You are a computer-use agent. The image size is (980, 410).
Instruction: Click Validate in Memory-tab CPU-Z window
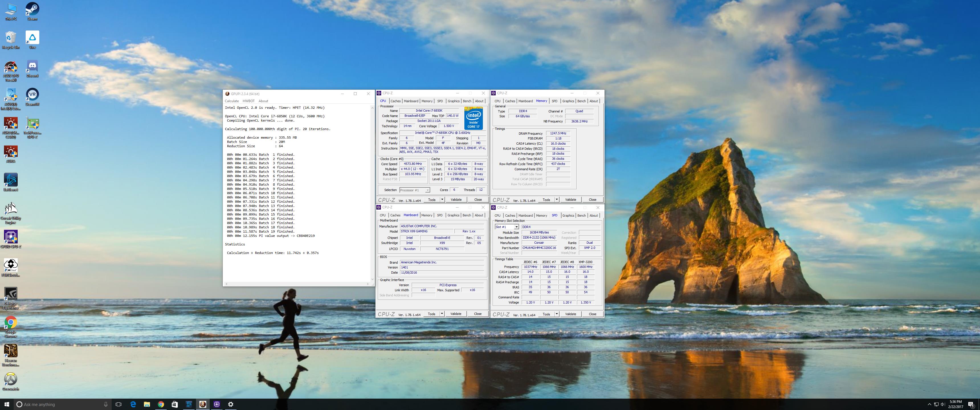point(570,200)
